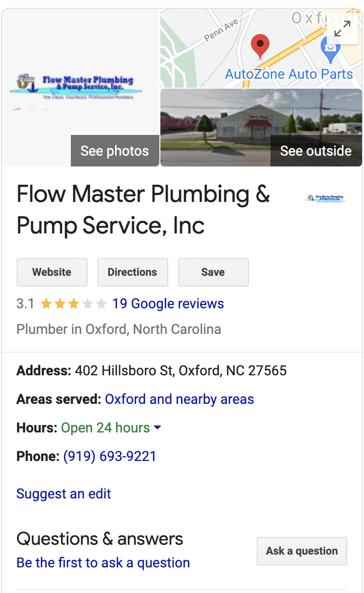Open the Website button
The height and width of the screenshot is (593, 364).
pos(52,272)
